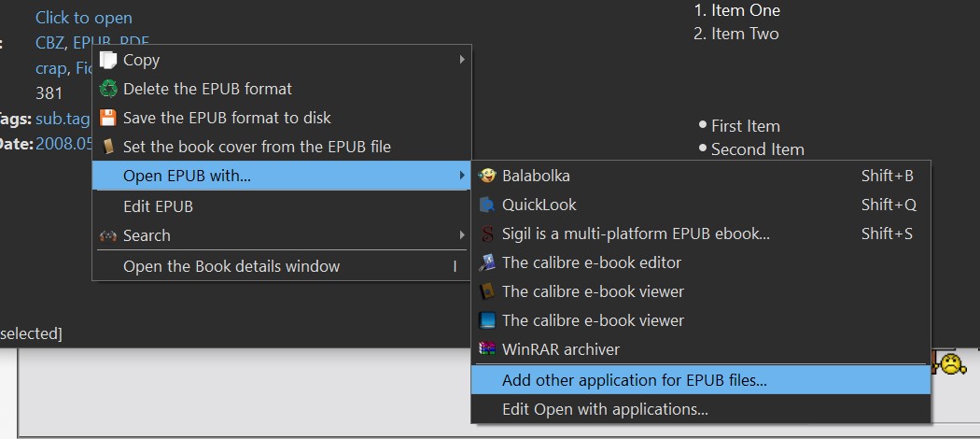Click the QuickLook application icon
Image resolution: width=980 pixels, height=439 pixels.
pyautogui.click(x=487, y=205)
